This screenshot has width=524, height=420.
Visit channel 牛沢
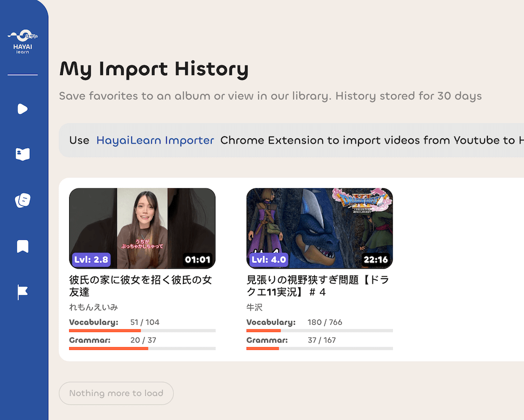point(254,307)
